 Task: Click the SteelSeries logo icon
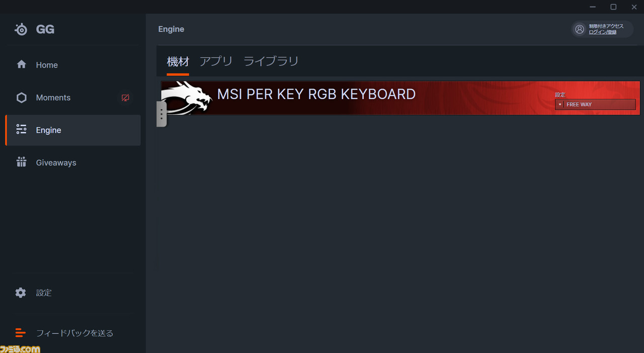pos(21,29)
